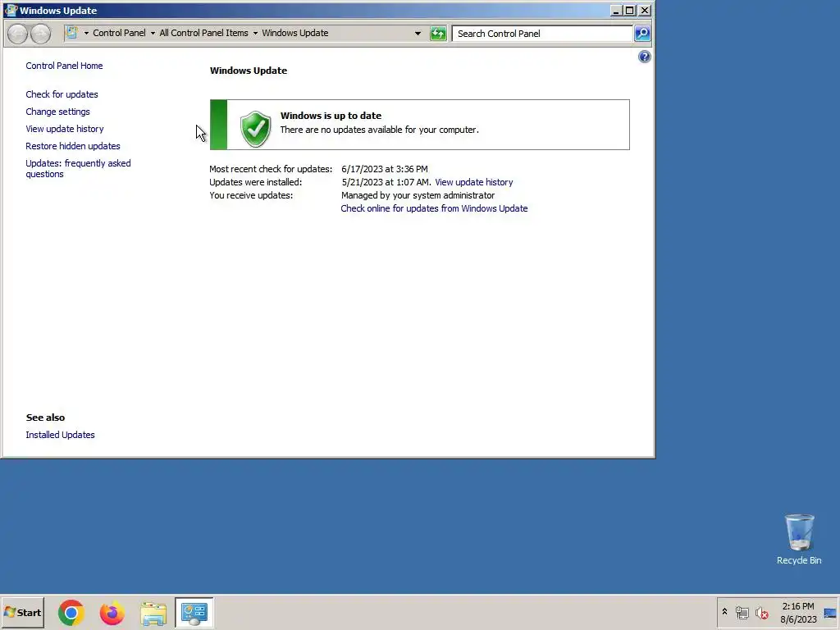Expand dropdown after All Control Panel Items
840x630 pixels.
tap(256, 33)
